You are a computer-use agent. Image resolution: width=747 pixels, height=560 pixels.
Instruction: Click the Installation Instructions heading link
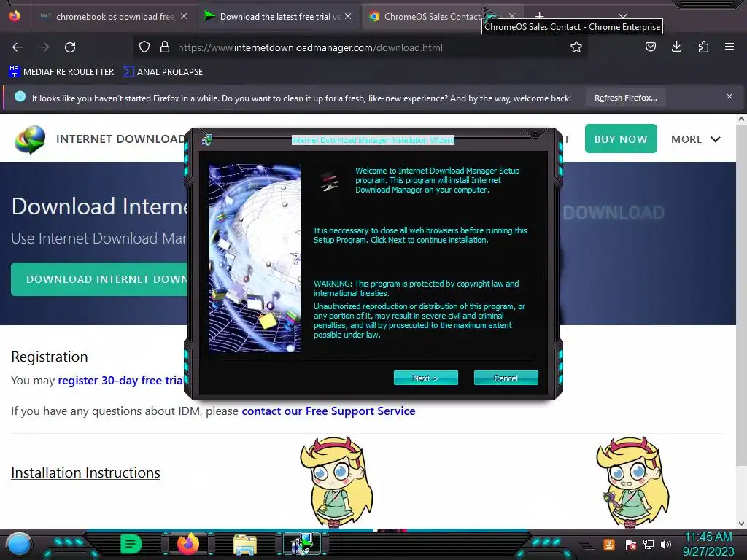tap(86, 472)
